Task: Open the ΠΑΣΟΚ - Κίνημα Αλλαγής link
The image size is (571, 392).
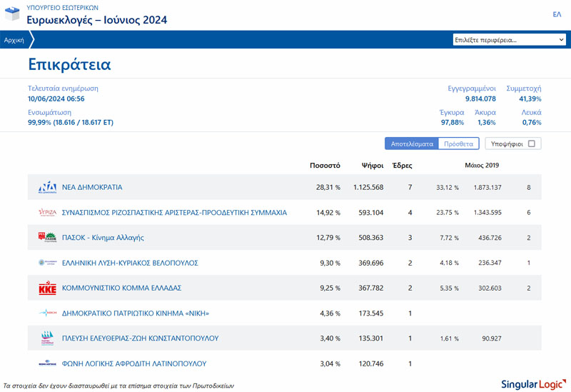Action: tap(103, 237)
